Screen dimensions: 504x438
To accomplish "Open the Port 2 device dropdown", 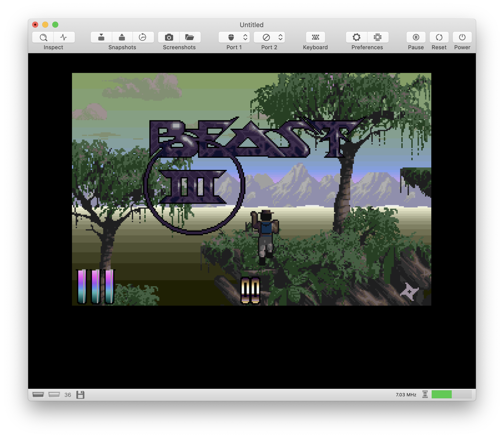I will pos(269,37).
